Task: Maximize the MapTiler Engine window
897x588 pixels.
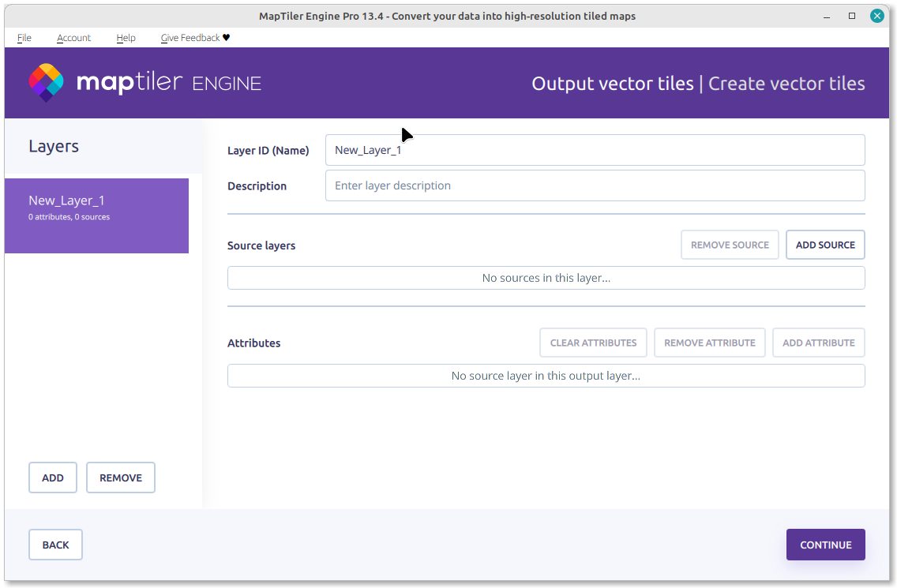Action: click(852, 16)
